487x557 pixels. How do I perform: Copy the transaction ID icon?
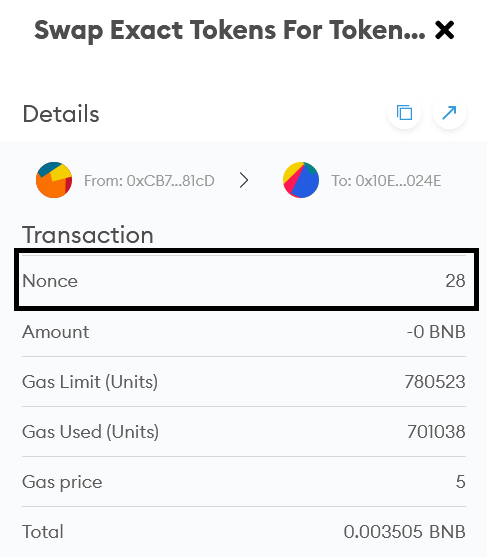pos(404,113)
